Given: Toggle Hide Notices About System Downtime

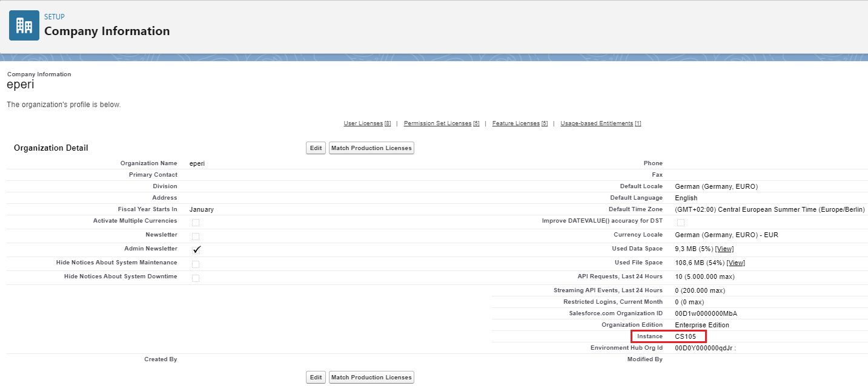Looking at the screenshot, I should coord(196,278).
